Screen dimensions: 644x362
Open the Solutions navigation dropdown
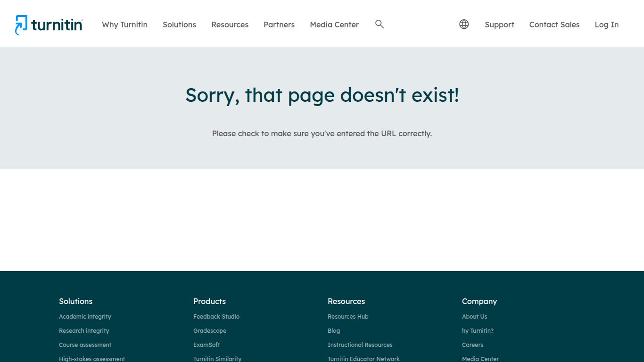click(179, 25)
